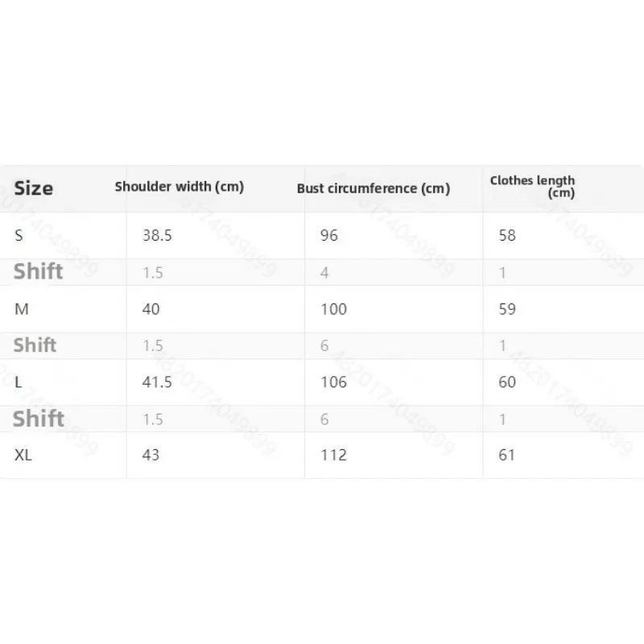
Task: Click the Shift label below the S row
Action: [38, 271]
